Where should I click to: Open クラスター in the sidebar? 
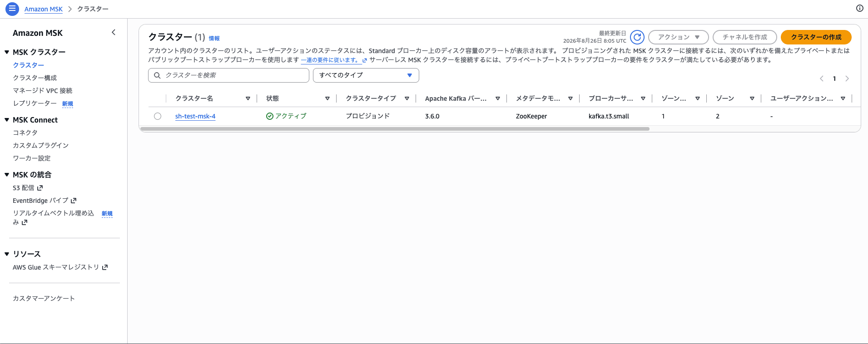click(x=28, y=65)
